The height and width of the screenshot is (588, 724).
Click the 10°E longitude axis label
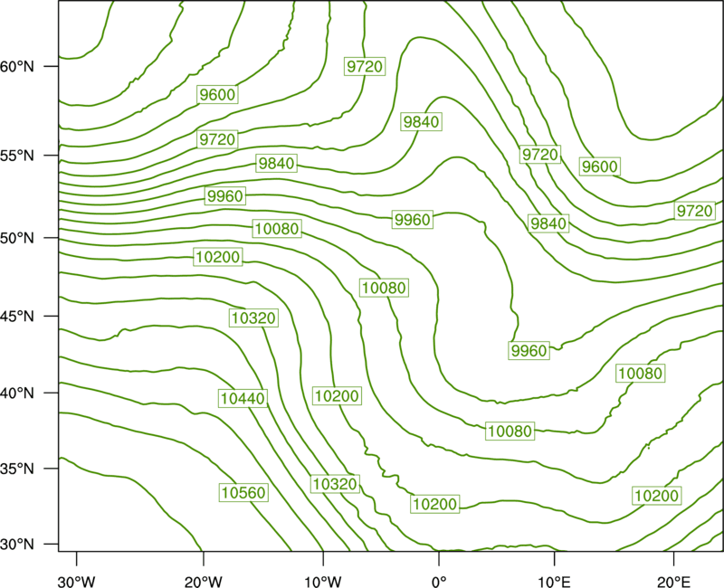click(554, 582)
